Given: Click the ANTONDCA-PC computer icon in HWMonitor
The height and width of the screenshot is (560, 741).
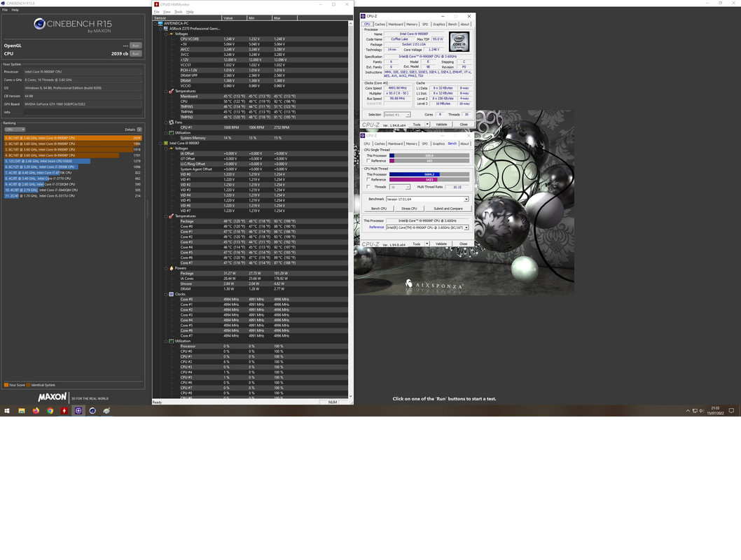Looking at the screenshot, I should [x=160, y=23].
